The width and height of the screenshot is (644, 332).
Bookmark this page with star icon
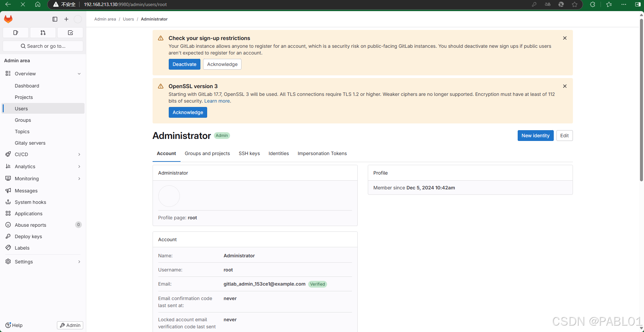(x=575, y=4)
